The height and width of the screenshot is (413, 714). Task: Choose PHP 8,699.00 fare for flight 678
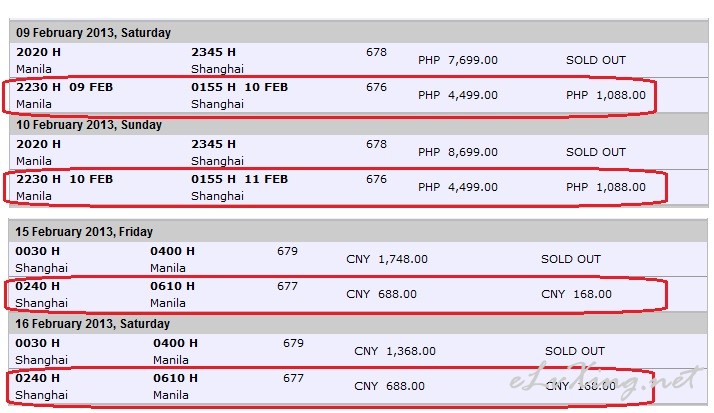tap(458, 152)
